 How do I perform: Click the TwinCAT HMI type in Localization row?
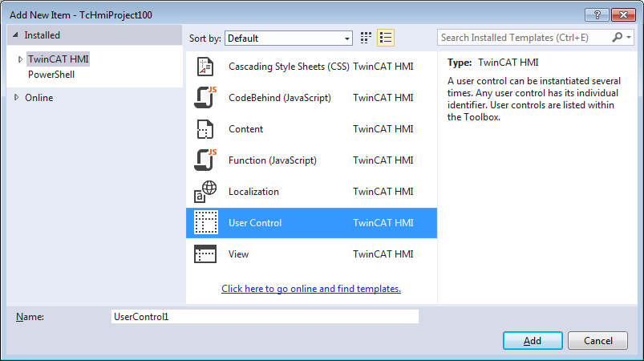[x=383, y=192]
